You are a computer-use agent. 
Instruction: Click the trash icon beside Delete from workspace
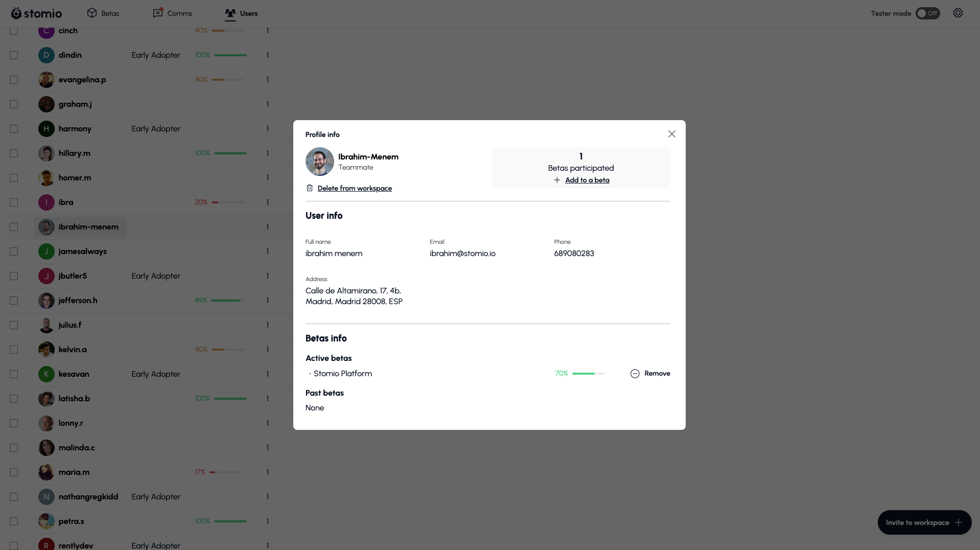pos(310,188)
